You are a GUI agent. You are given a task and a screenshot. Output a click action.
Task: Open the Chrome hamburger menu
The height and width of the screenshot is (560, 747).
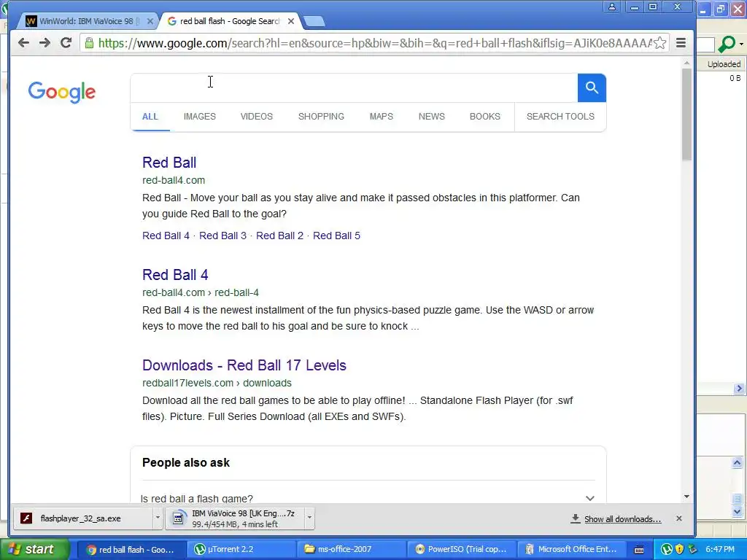tap(681, 43)
